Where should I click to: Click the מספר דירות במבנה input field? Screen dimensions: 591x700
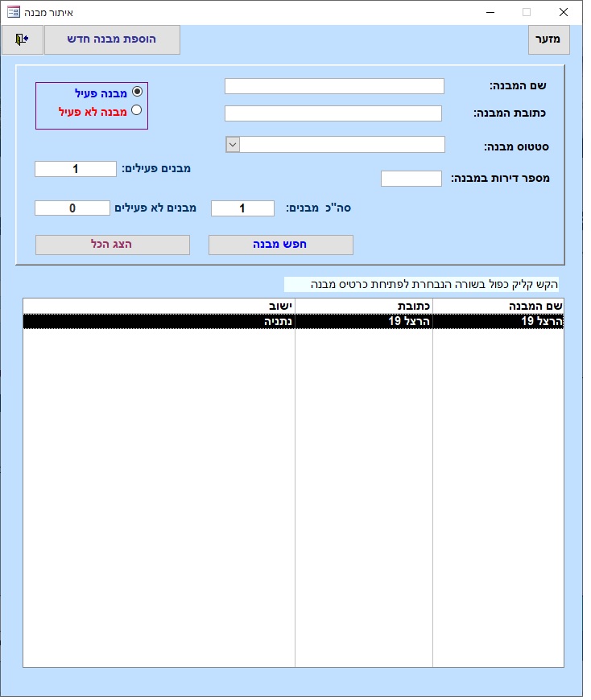411,179
